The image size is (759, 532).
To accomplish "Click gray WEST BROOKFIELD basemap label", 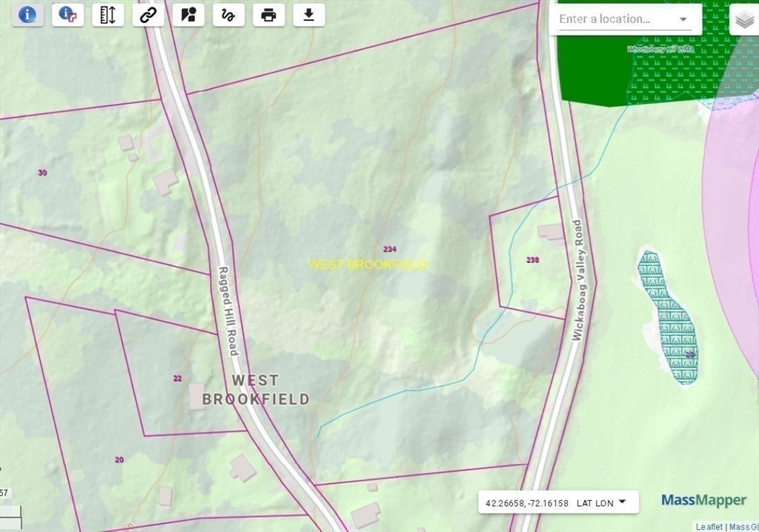I will (256, 390).
